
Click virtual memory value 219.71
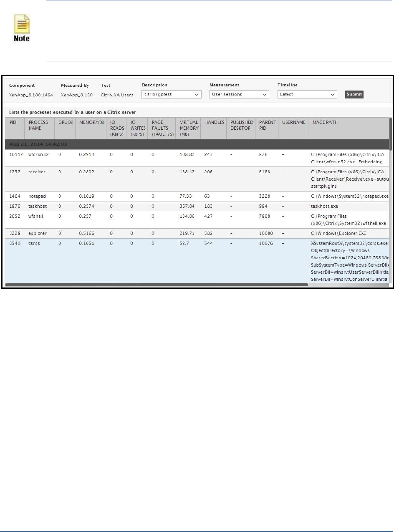click(x=187, y=233)
